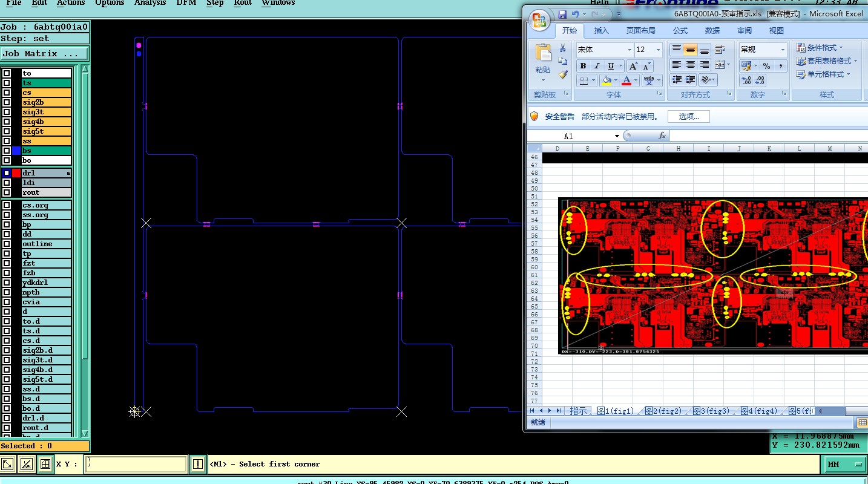
Task: Click the Cut scissors icon in Excel
Action: pos(563,48)
